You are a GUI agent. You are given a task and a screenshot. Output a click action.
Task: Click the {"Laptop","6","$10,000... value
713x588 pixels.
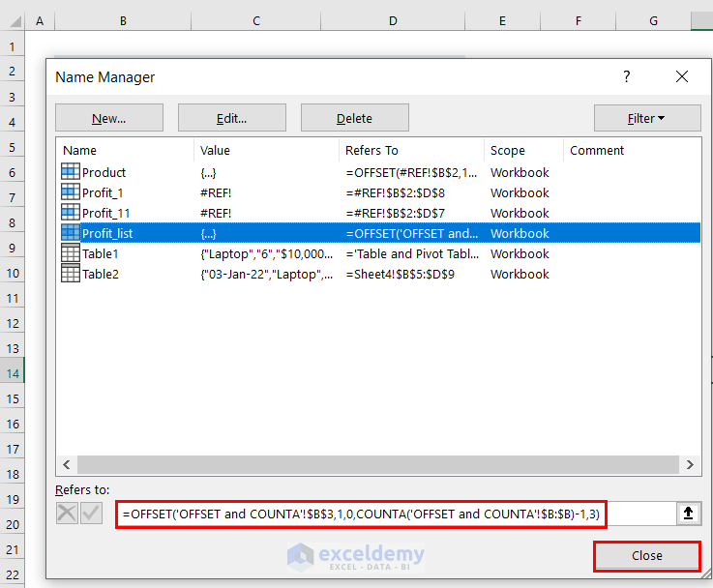[x=266, y=254]
